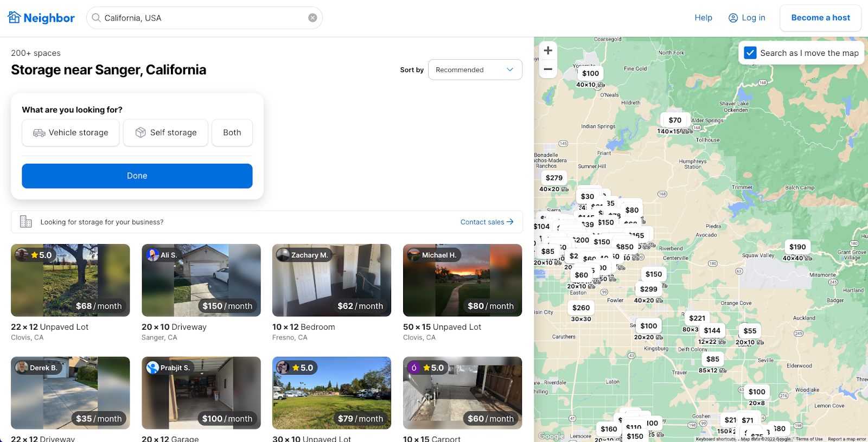Zoom out on the map
This screenshot has height=442, width=868.
[548, 69]
